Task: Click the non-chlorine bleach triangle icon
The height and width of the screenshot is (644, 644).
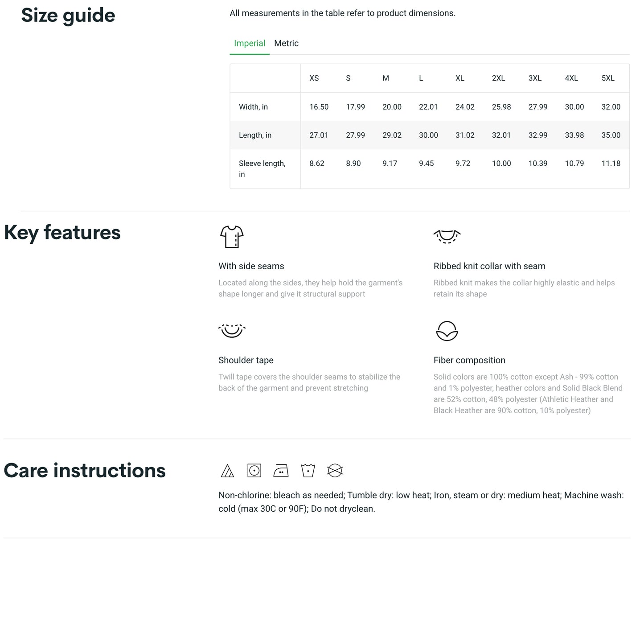Action: tap(227, 471)
